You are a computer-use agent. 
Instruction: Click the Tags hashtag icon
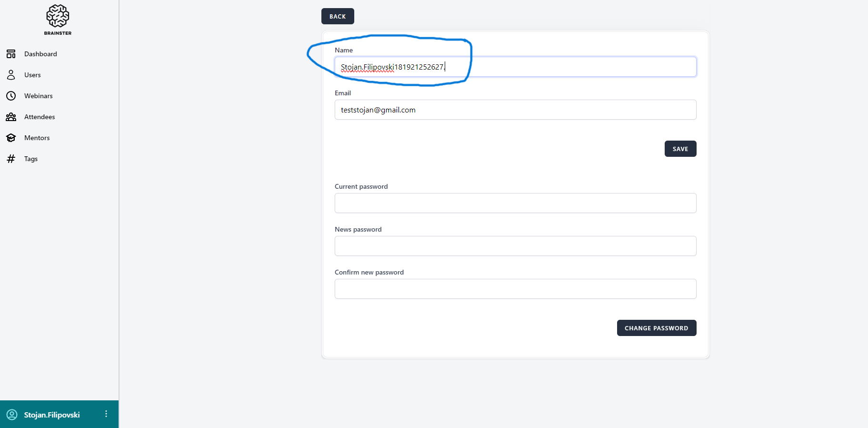(11, 159)
